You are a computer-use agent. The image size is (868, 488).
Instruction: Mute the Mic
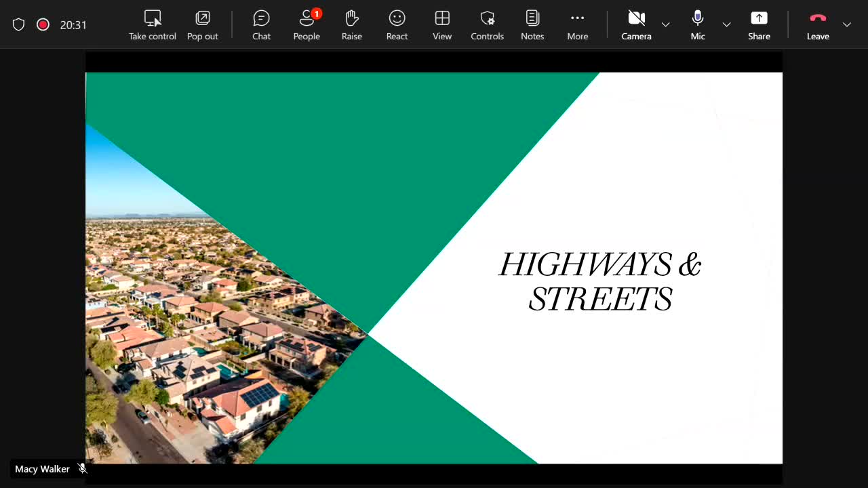tap(698, 25)
